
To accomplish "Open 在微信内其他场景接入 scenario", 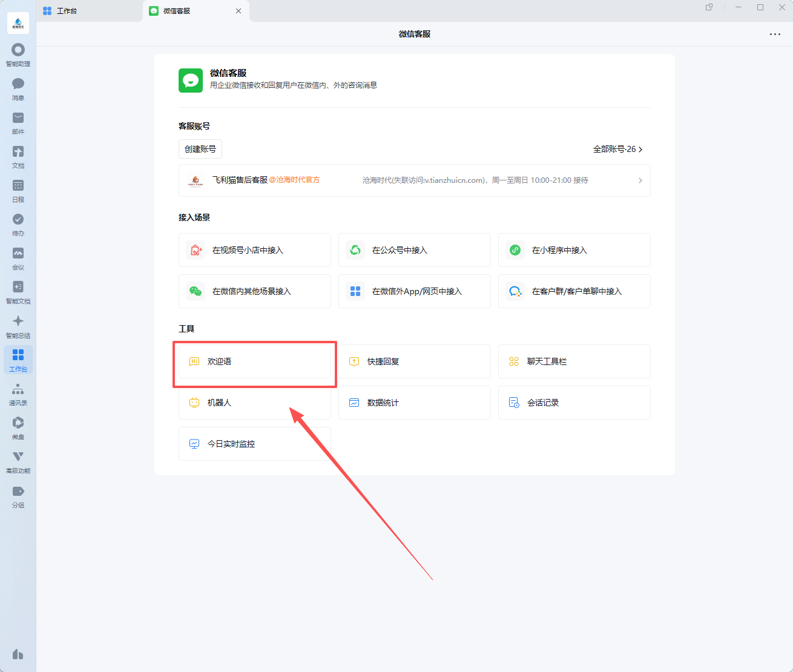I will (255, 291).
